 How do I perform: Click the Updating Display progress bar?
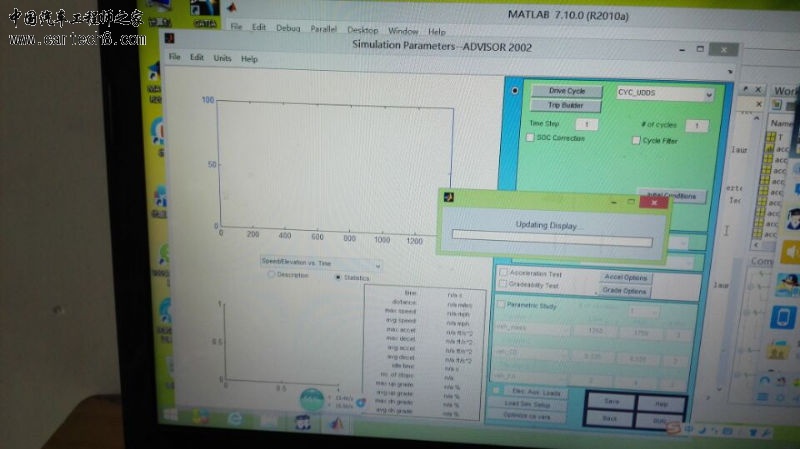(552, 238)
